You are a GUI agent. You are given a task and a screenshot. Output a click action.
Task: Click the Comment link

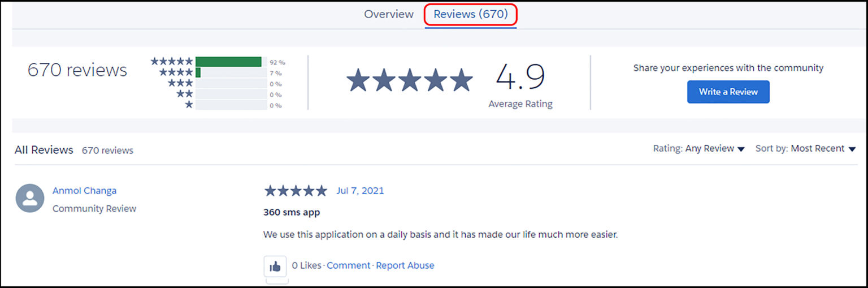(x=349, y=265)
